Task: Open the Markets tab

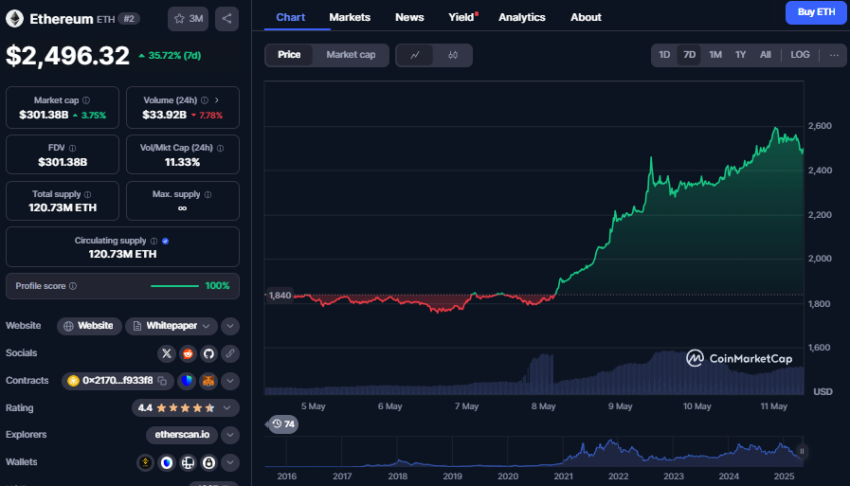Action: point(350,17)
